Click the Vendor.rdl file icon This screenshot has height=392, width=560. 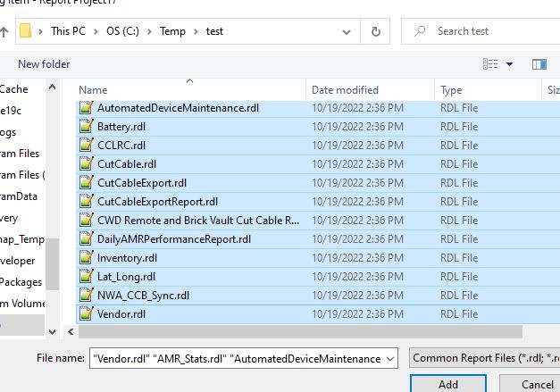coord(86,313)
